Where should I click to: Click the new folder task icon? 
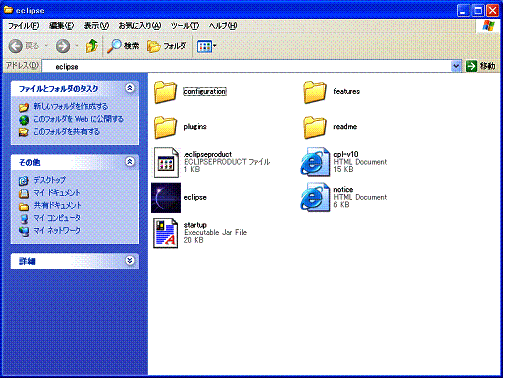[24, 107]
